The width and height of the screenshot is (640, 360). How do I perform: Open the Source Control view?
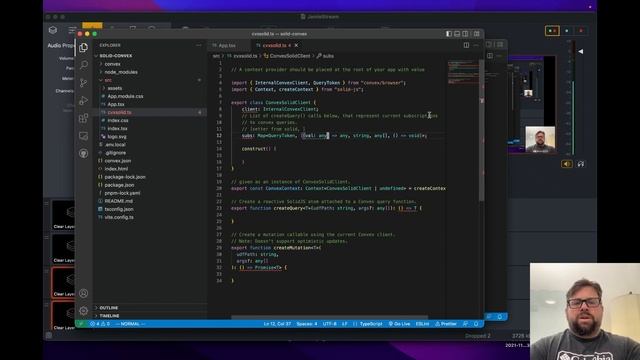pyautogui.click(x=84, y=82)
